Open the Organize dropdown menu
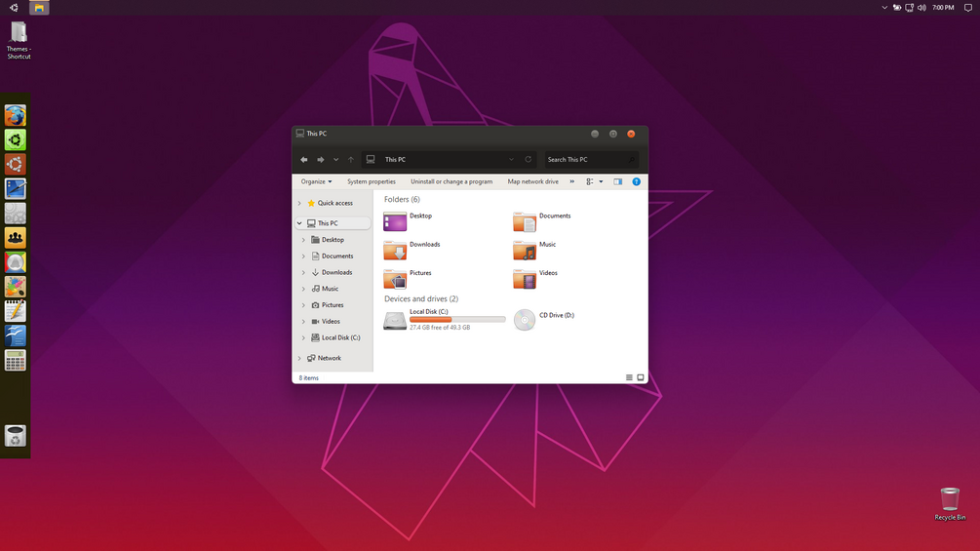Viewport: 980px width, 551px height. tap(316, 181)
